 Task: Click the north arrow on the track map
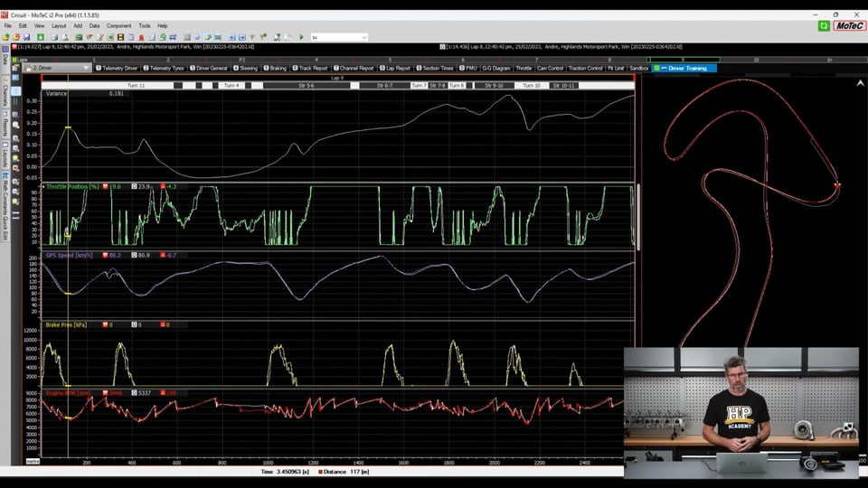tap(860, 83)
